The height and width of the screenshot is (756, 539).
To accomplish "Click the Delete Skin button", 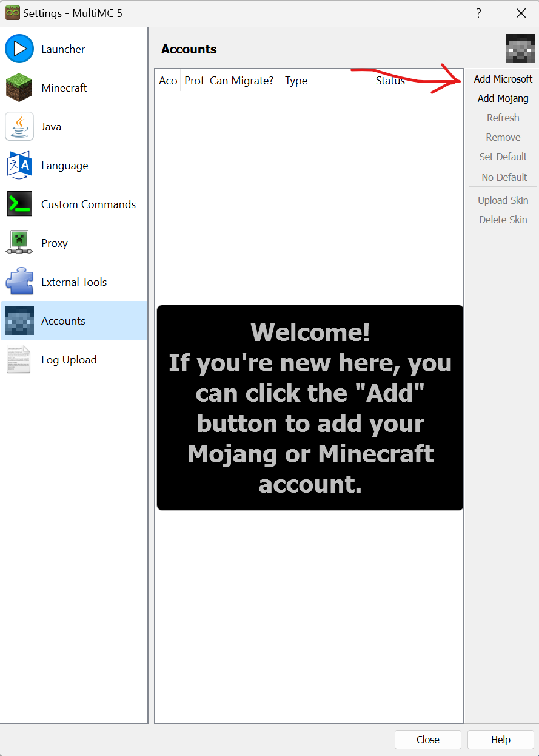I will click(503, 220).
